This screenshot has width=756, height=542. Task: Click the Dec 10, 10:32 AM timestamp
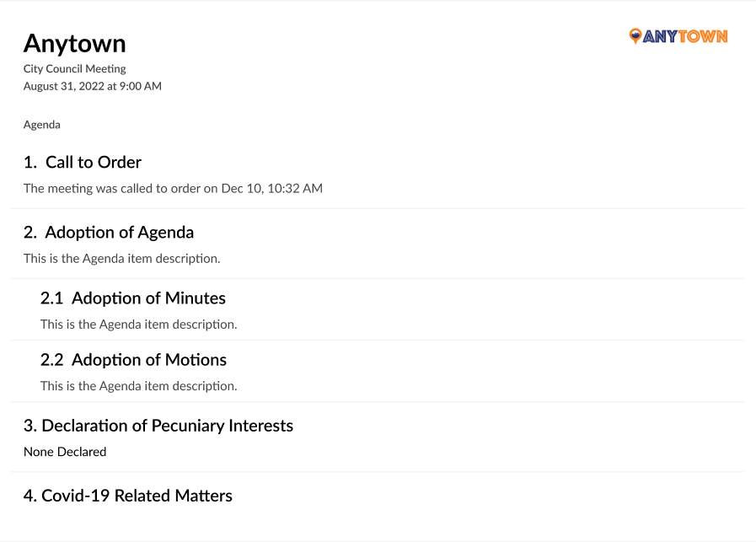point(271,189)
